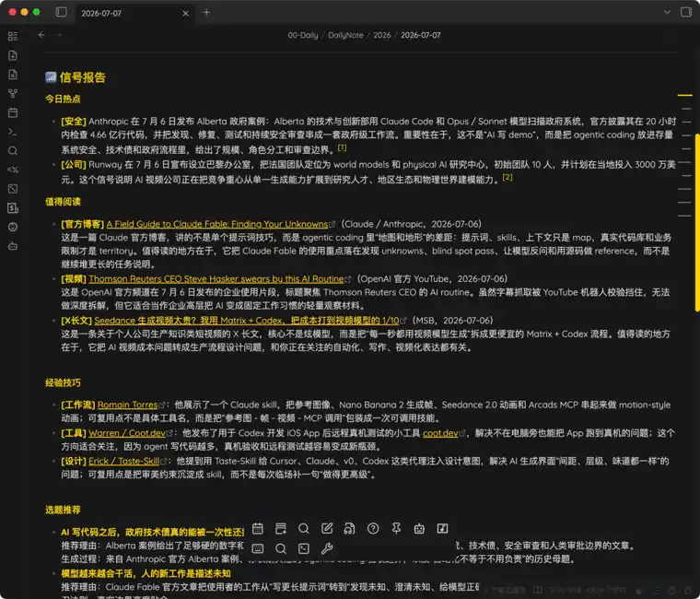This screenshot has width=700, height=599.
Task: Open the tab list dropdown chevron
Action: pos(667,12)
